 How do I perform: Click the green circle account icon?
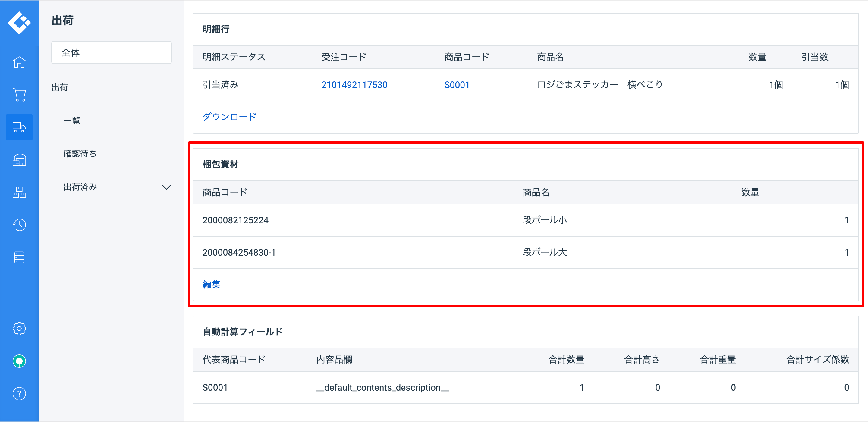(19, 361)
